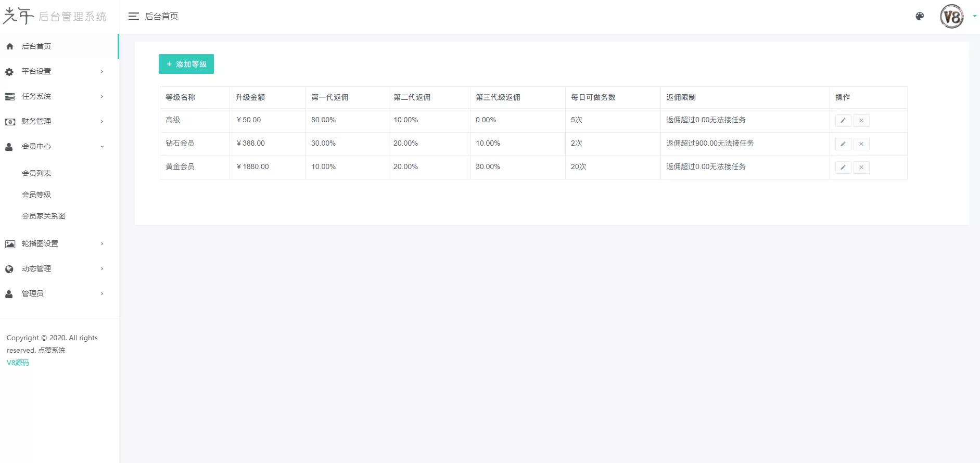Image resolution: width=980 pixels, height=463 pixels.
Task: Select the 会员等级 submenu item
Action: pos(36,195)
